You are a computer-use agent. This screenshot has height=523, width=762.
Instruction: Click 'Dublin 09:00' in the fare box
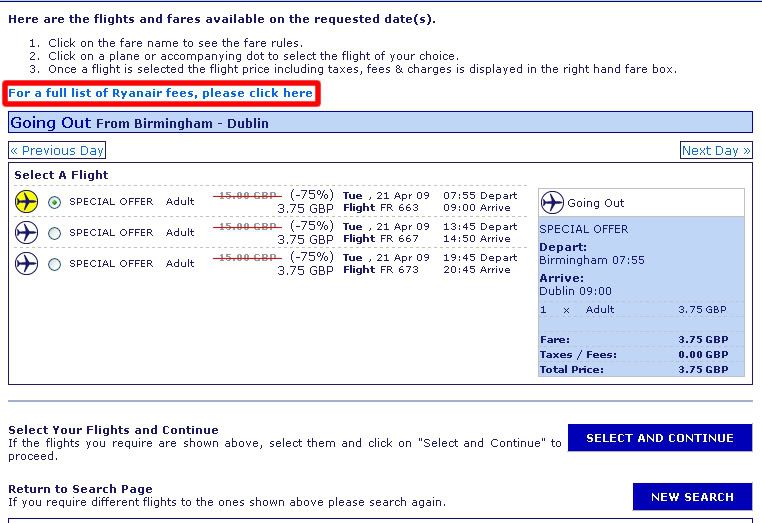click(x=575, y=291)
